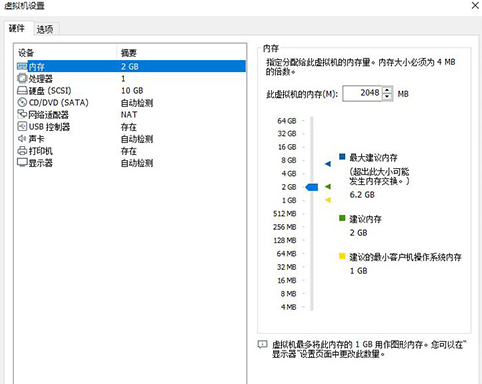Click the 声卡 speaker icon
The height and width of the screenshot is (384, 482).
click(x=22, y=138)
